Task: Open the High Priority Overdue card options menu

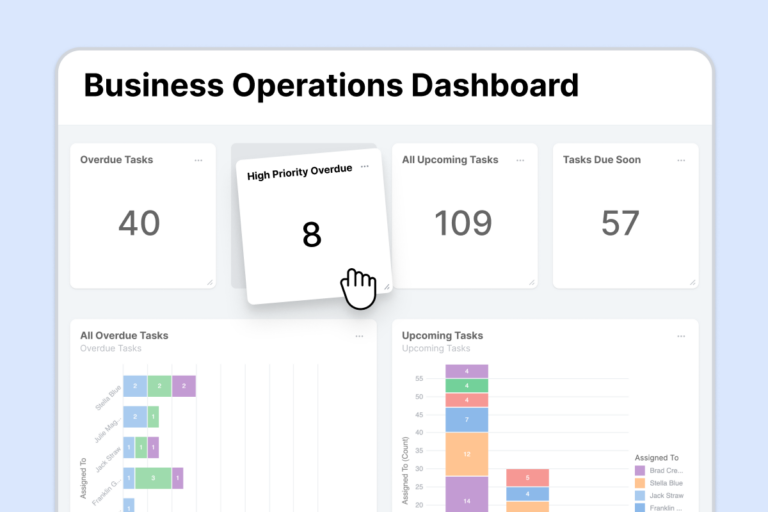Action: tap(365, 167)
